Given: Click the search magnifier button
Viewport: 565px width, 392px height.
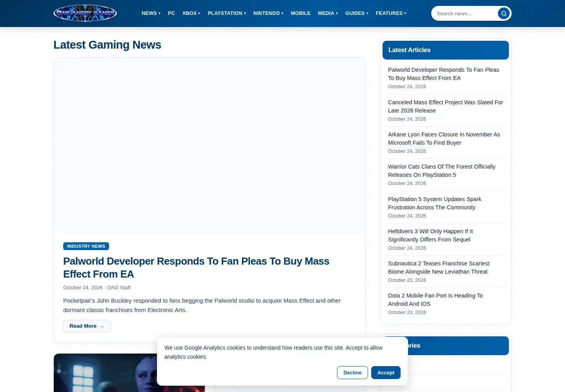Looking at the screenshot, I should pyautogui.click(x=504, y=13).
